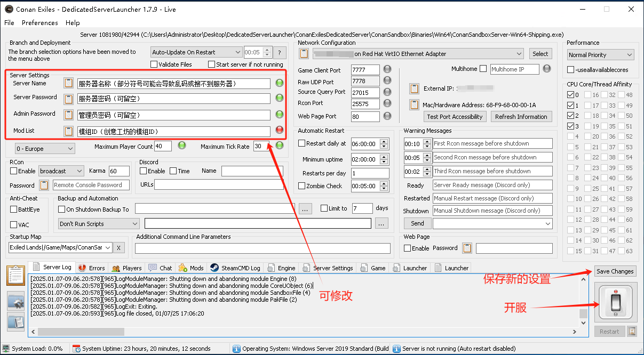Open the 0 - Europe region dropdown
This screenshot has height=355, width=644.
44,149
